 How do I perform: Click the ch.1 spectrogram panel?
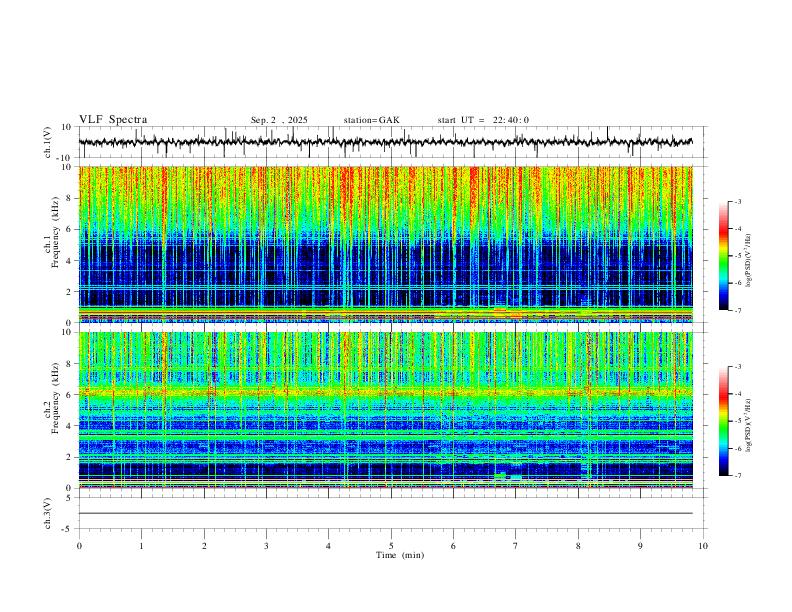click(x=385, y=244)
